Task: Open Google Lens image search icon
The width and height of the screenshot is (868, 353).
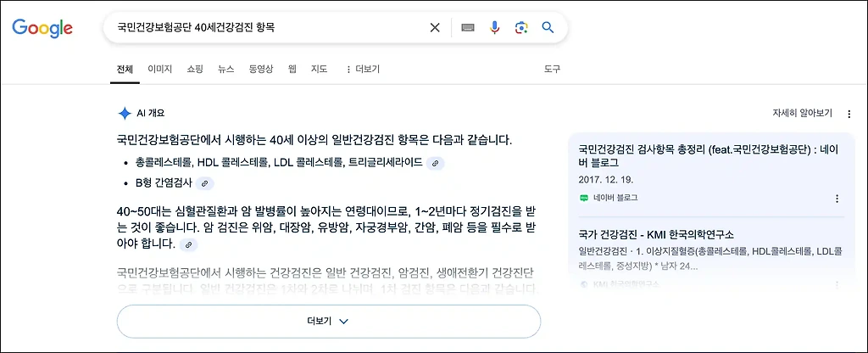Action: [521, 28]
